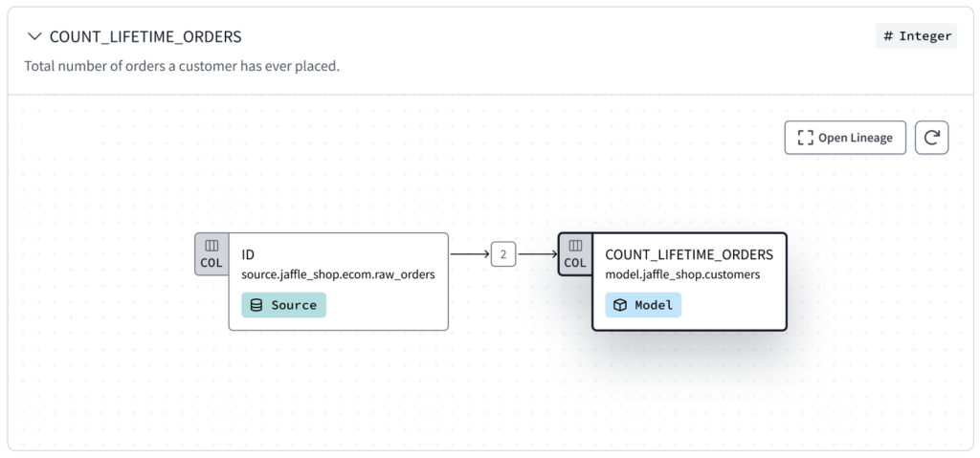Click the Integer data type badge
Image resolution: width=980 pixels, height=458 pixels.
[x=916, y=36]
